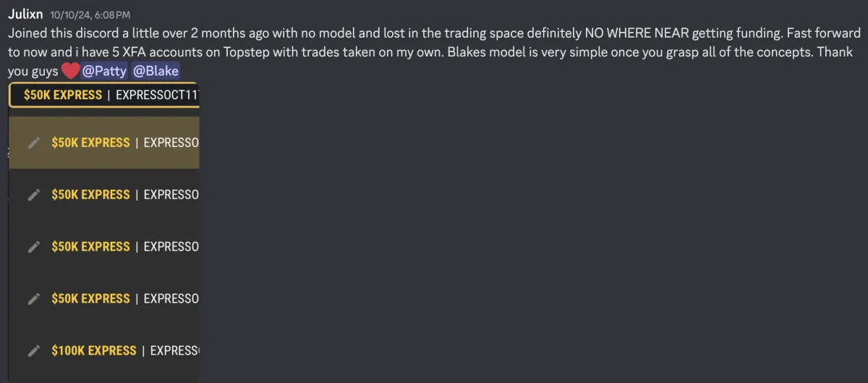This screenshot has width=868, height=383.
Task: Open the $50K EXPRESS | EXPRESSOCT11 account dropdown
Action: (103, 95)
